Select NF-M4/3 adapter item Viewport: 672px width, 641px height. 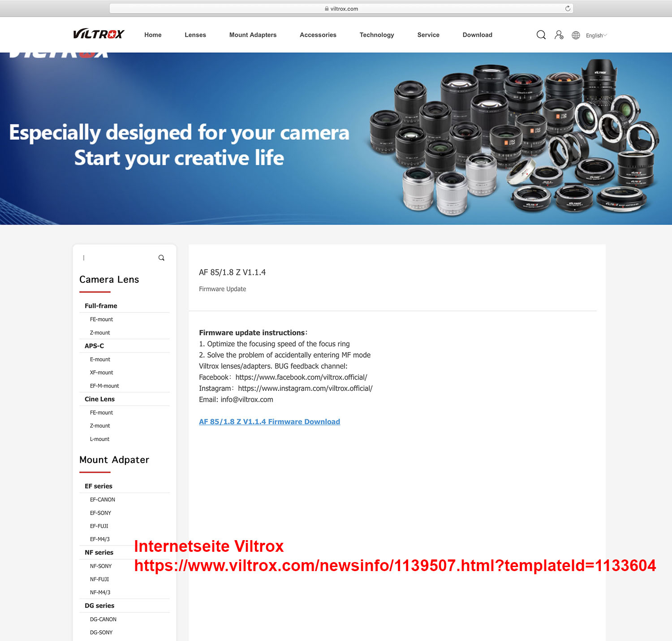pyautogui.click(x=100, y=593)
